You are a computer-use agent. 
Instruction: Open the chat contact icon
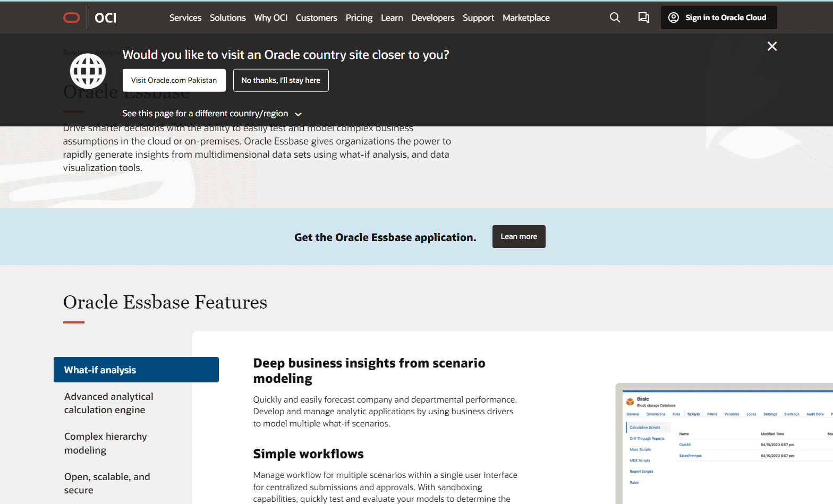click(x=643, y=18)
